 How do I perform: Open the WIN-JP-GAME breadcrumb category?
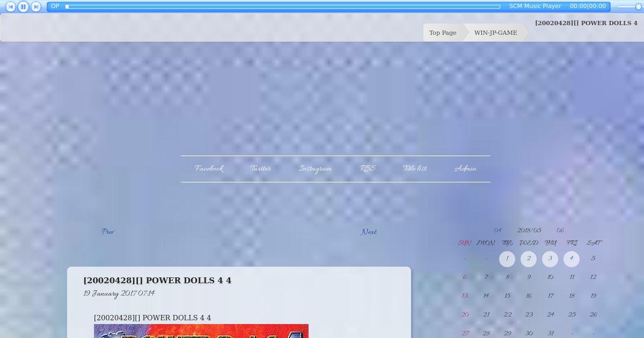pos(495,33)
